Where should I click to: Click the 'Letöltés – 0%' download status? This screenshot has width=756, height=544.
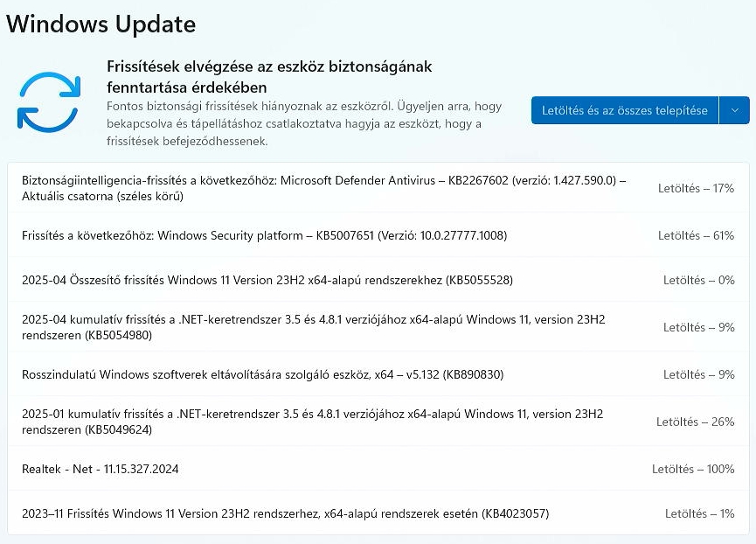698,281
